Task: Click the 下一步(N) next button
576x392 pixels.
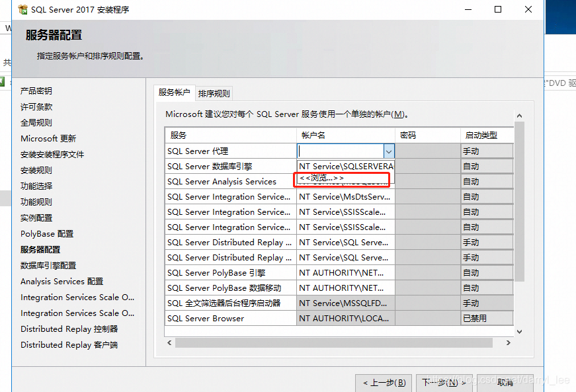Action: tap(444, 383)
